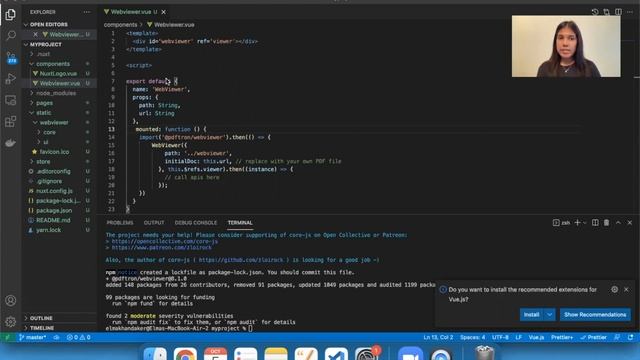Image resolution: width=640 pixels, height=360 pixels.
Task: Open README.md file
Action: (x=53, y=220)
